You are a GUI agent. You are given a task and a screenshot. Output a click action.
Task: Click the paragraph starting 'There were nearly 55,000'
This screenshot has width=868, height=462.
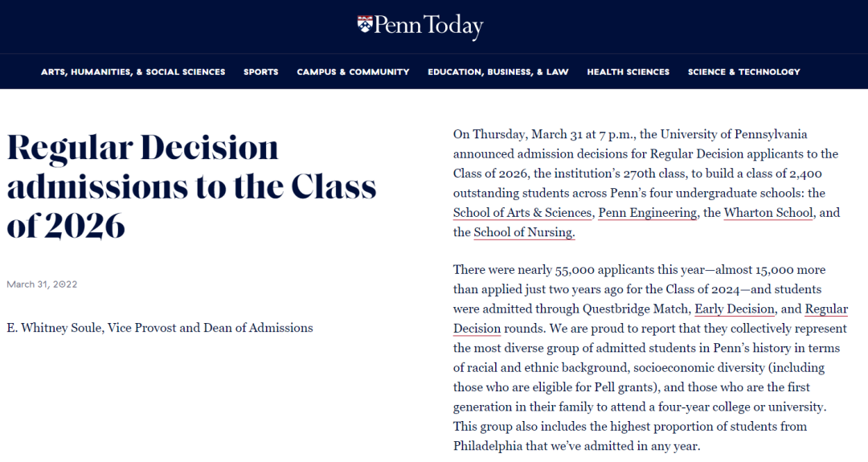(x=650, y=358)
